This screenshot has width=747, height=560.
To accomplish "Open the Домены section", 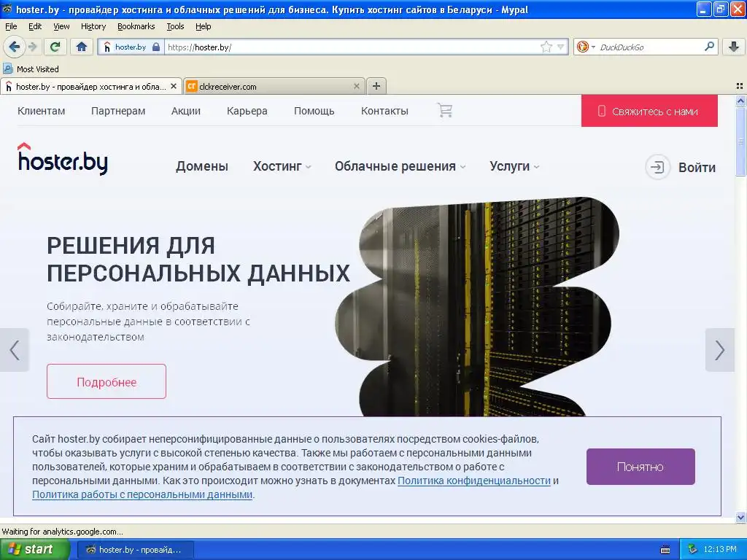I will point(202,166).
